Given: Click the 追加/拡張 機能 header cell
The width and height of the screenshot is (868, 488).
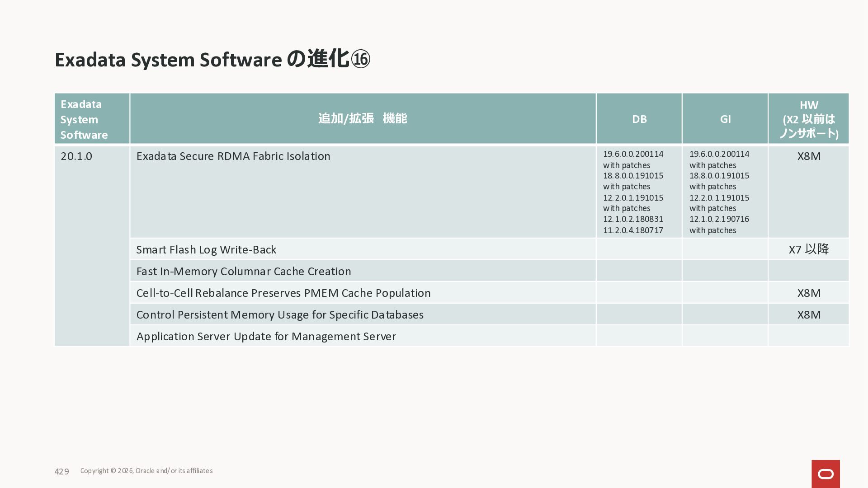Looking at the screenshot, I should 363,118.
